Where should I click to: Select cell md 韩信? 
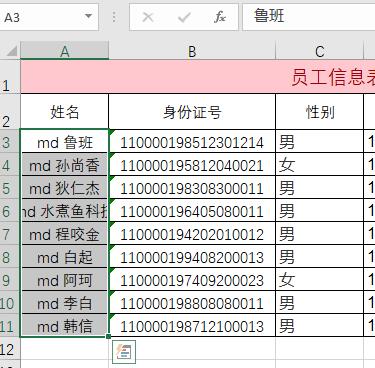(65, 325)
